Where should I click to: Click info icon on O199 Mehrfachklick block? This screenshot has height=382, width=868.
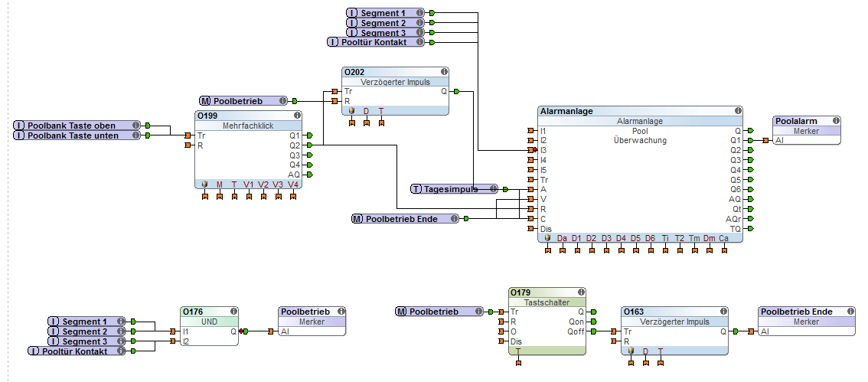coord(297,116)
